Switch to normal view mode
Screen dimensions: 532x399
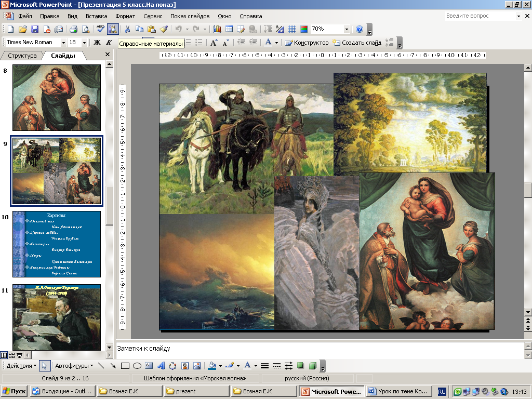point(4,355)
